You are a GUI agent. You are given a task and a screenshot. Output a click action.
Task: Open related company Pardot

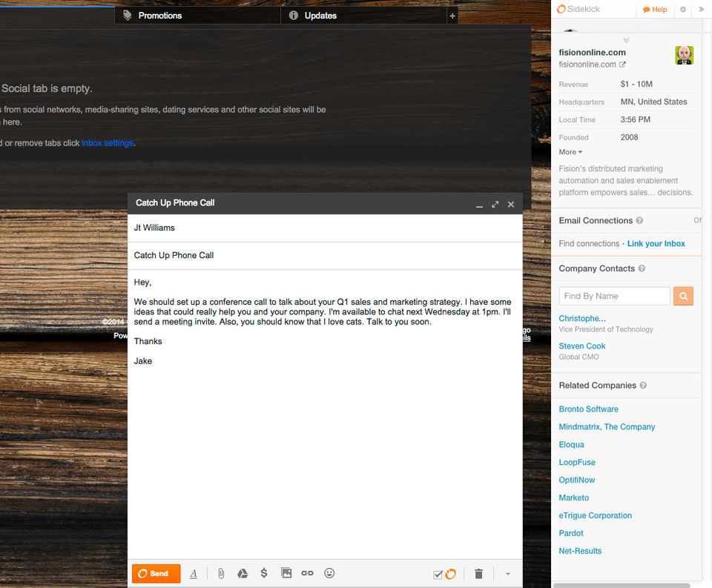571,533
